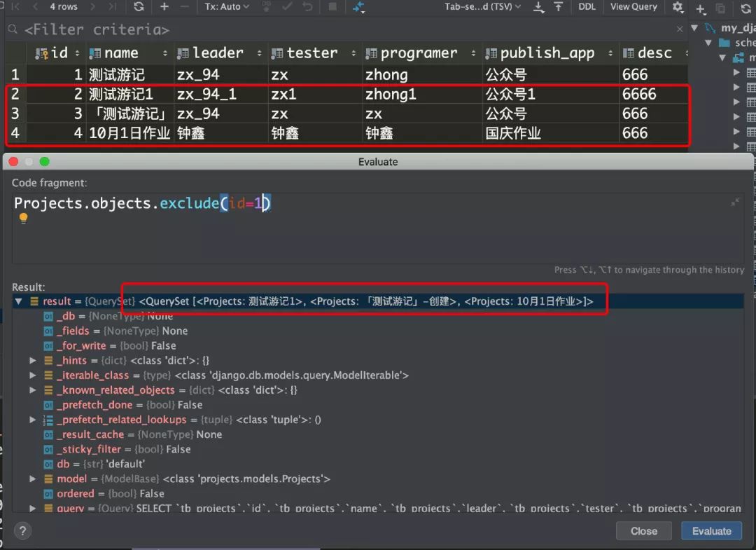Click the commit checkmark icon
The height and width of the screenshot is (550, 756).
[x=288, y=7]
